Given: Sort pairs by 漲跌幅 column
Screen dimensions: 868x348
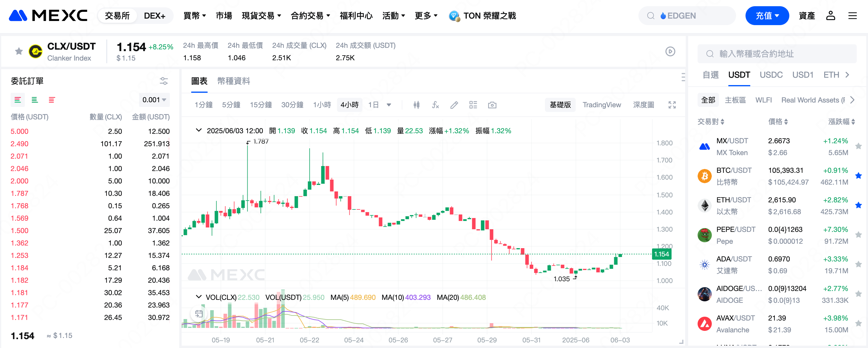Looking at the screenshot, I should pyautogui.click(x=841, y=121).
